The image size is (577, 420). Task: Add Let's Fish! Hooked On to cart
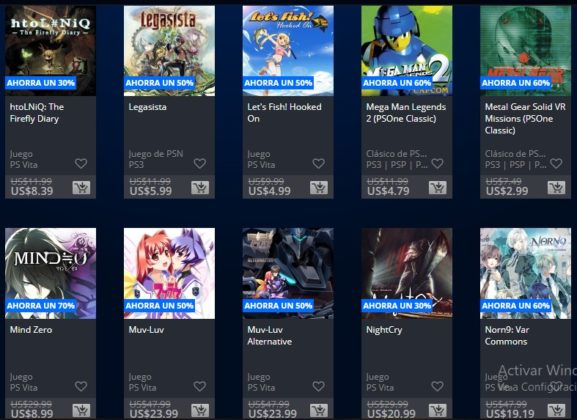coord(319,188)
